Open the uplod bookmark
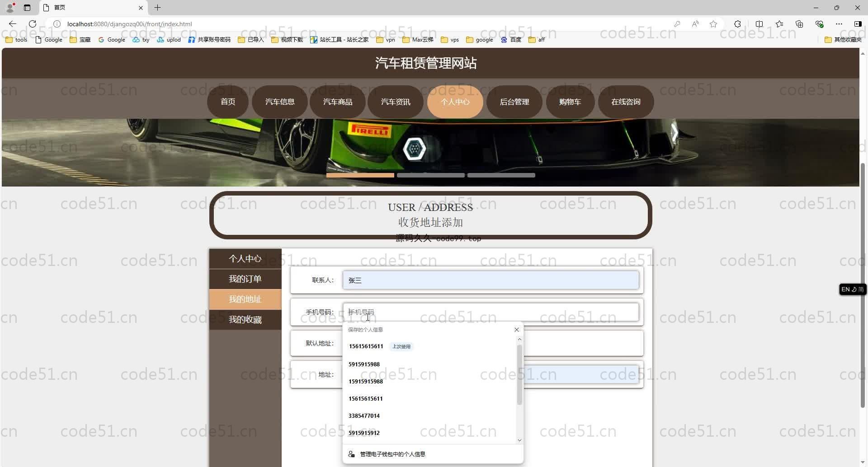 click(169, 40)
